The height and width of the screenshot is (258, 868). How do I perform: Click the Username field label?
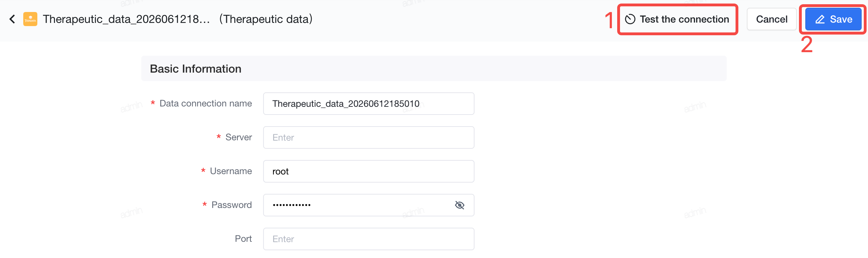point(231,171)
